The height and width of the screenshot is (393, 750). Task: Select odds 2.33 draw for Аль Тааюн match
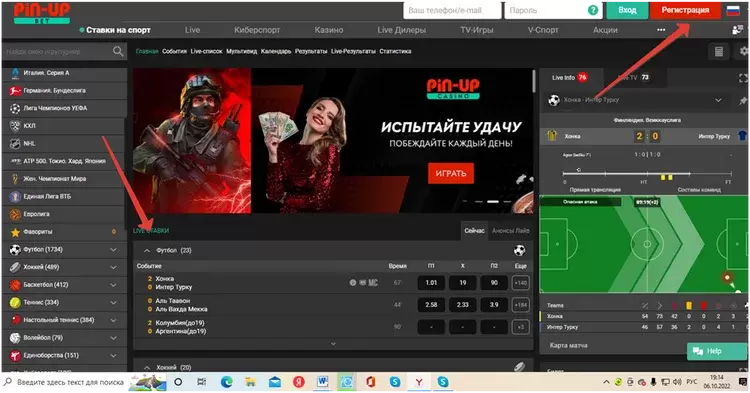(x=463, y=305)
